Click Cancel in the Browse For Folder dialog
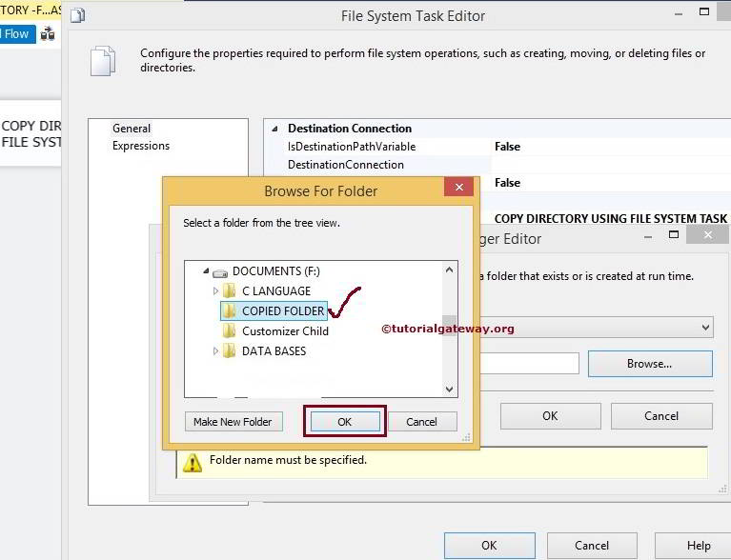 [421, 422]
